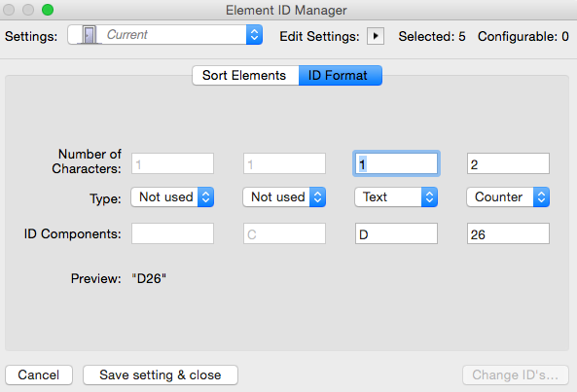The height and width of the screenshot is (392, 577).
Task: Click the ID Components field with 'C'
Action: click(284, 233)
